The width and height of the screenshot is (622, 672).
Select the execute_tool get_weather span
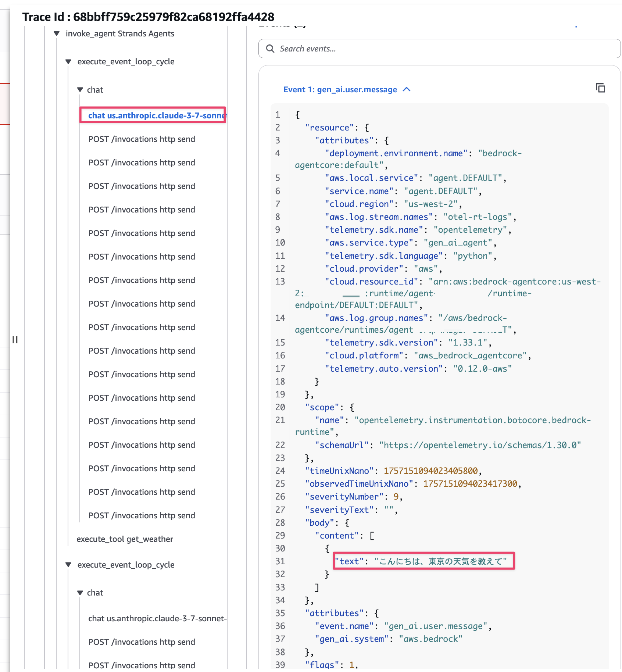[125, 539]
